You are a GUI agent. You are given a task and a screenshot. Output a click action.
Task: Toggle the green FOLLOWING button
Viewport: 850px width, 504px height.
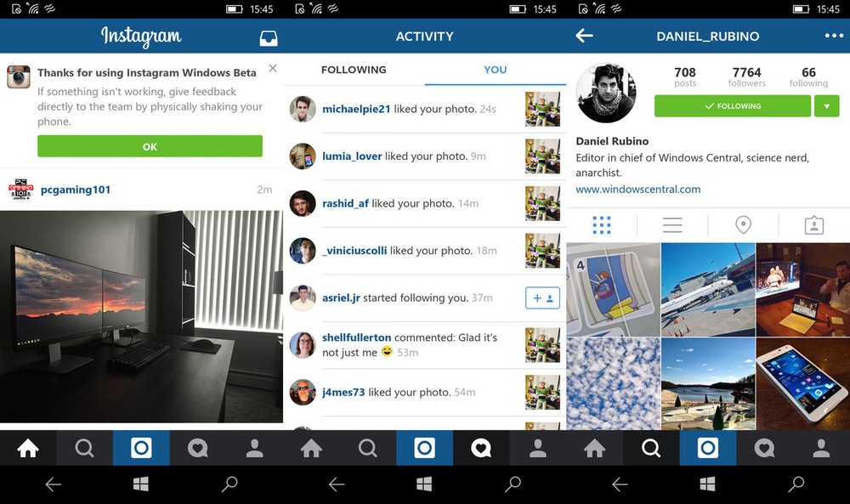[733, 106]
